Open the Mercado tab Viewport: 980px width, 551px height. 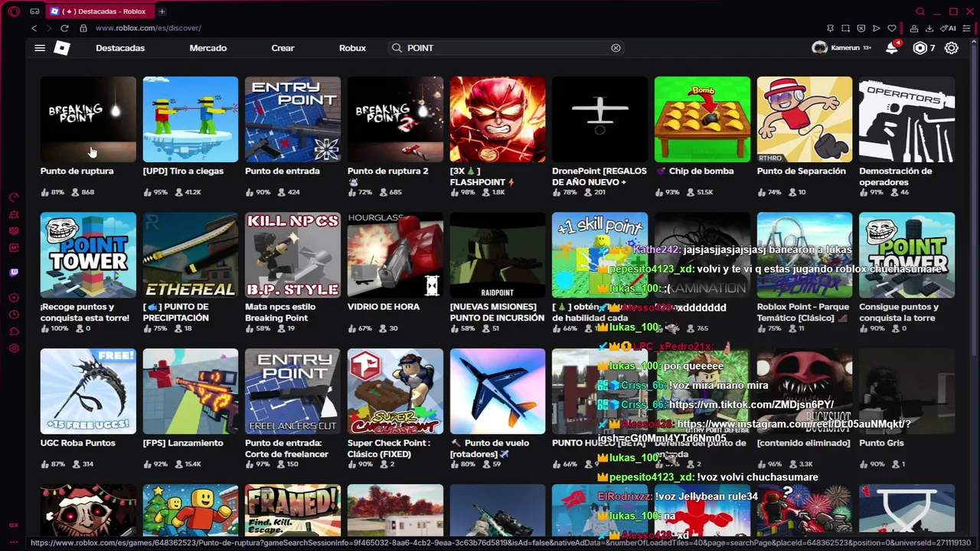[x=208, y=47]
